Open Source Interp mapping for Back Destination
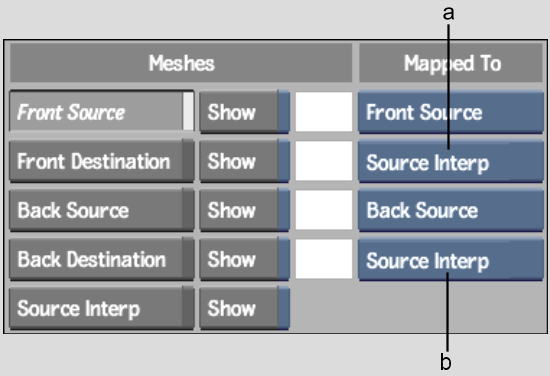Viewport: 550px width, 376px height. 451,259
